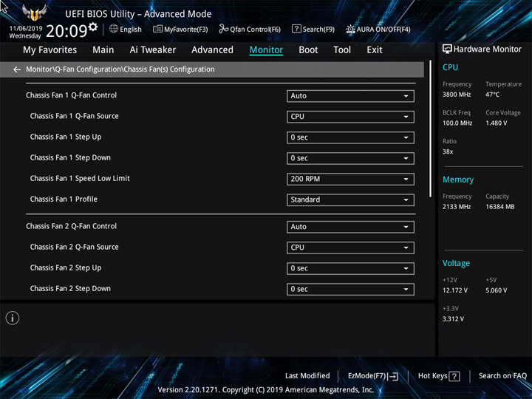Click the Search(F9) label

click(x=318, y=30)
